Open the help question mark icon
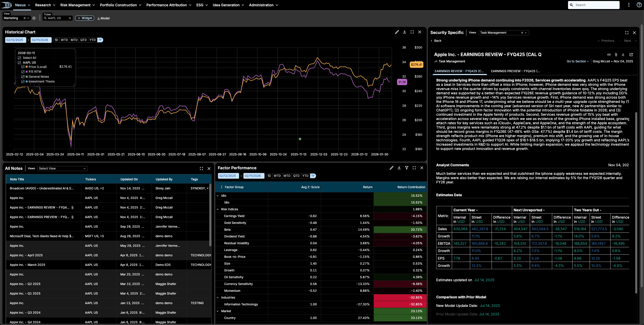 (639, 5)
